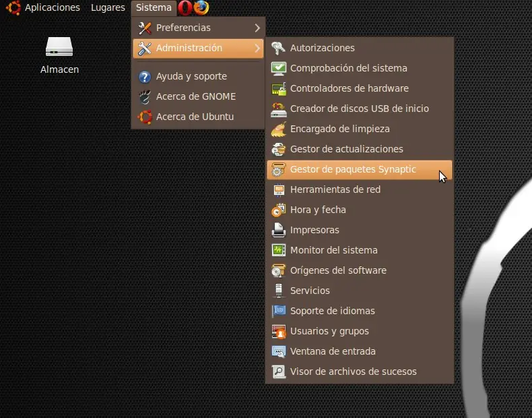The height and width of the screenshot is (418, 532).
Task: Open Ayuda y soporte
Action: pyautogui.click(x=199, y=76)
